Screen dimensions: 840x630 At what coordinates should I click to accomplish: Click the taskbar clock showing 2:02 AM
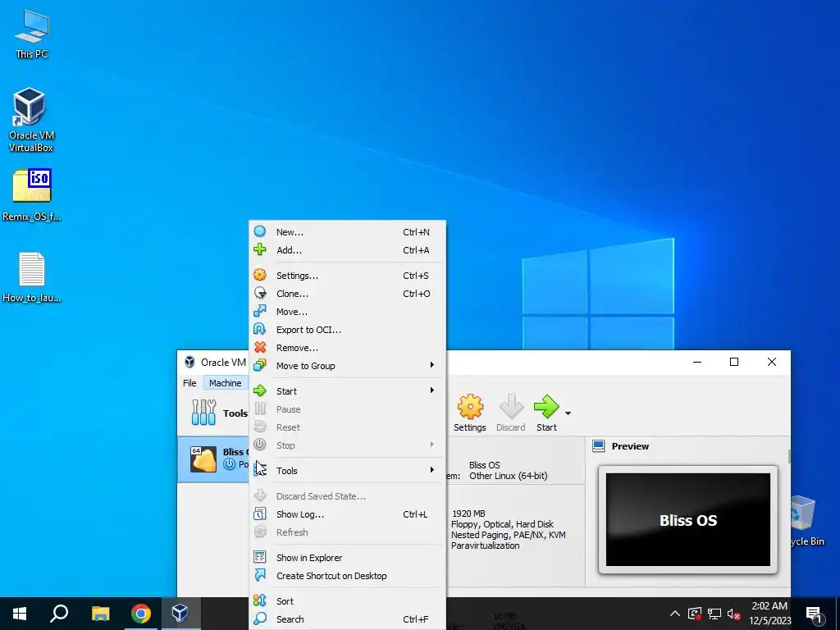click(769, 614)
